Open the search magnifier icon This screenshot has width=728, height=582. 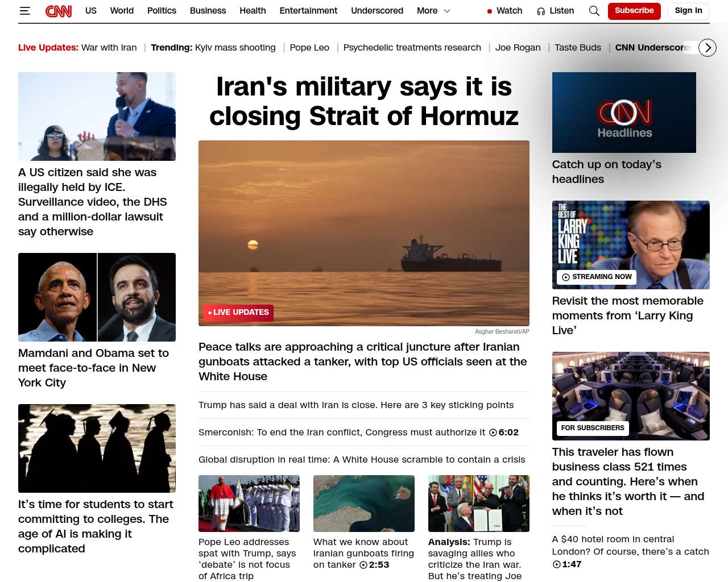pos(594,11)
